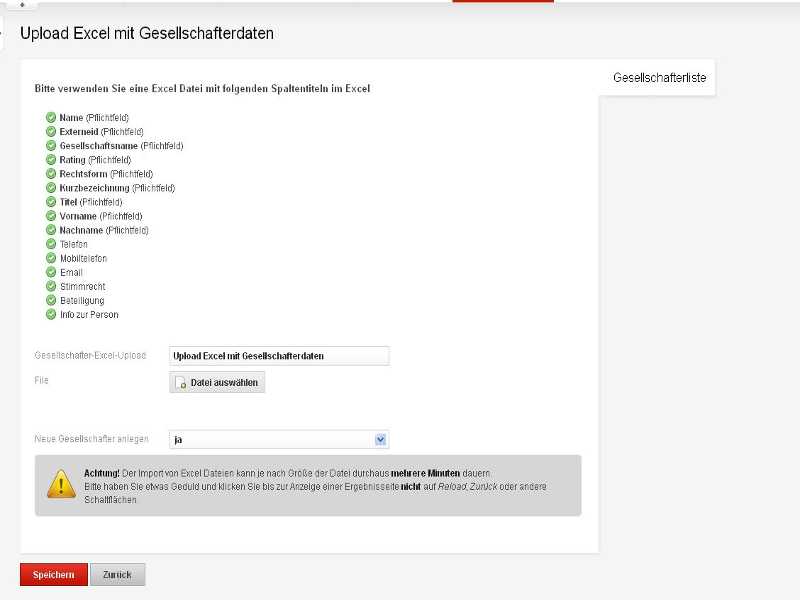Screen dimensions: 800x600
Task: Open the Gesellschafterliste tab
Action: pyautogui.click(x=659, y=78)
